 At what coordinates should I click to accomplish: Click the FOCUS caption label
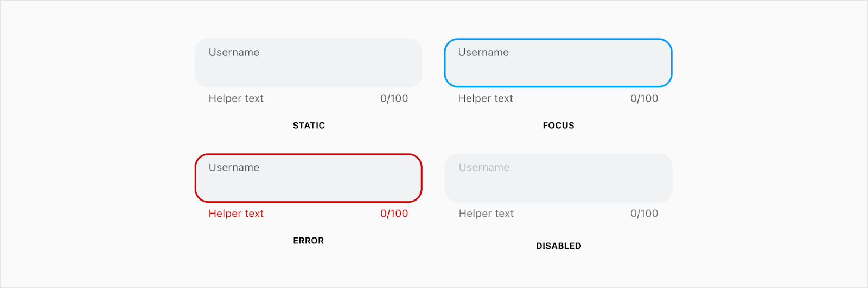click(x=558, y=126)
